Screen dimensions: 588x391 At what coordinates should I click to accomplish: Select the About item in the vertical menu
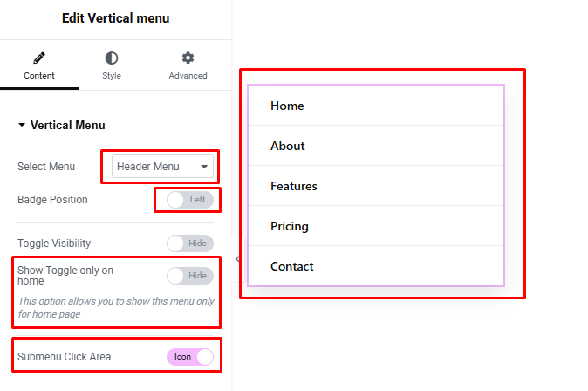point(288,146)
